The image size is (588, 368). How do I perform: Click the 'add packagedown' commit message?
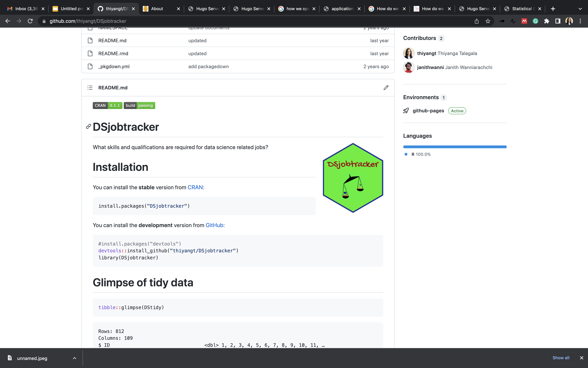[x=208, y=66]
